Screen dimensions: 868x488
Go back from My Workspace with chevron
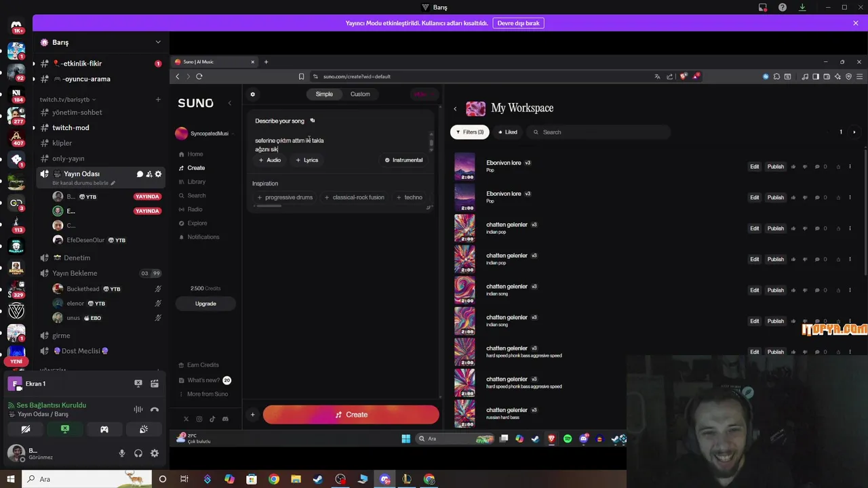[455, 108]
